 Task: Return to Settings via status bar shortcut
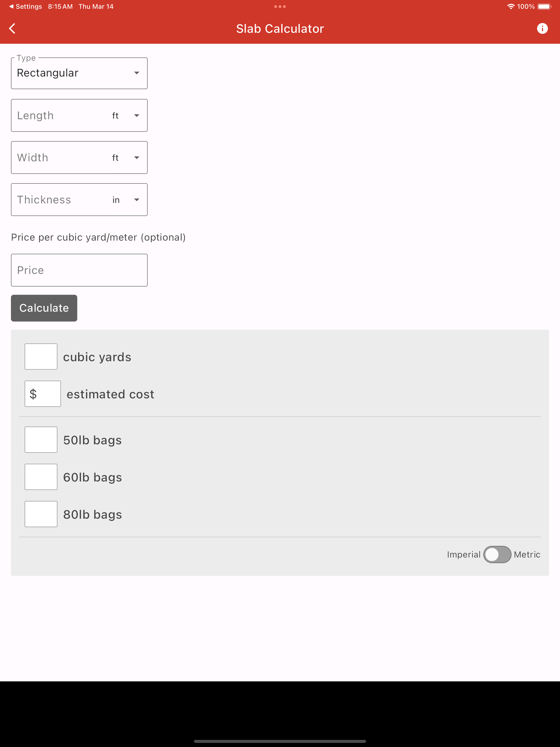click(x=25, y=6)
